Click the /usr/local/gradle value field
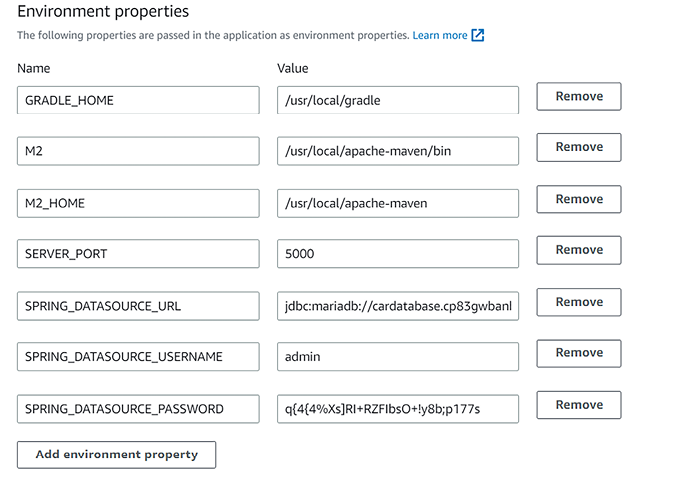691x480 pixels. (397, 100)
